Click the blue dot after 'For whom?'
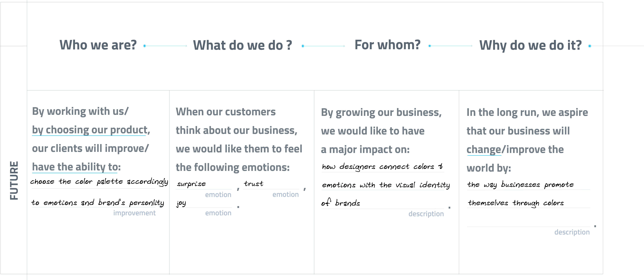This screenshot has height=280, width=644. [x=429, y=46]
